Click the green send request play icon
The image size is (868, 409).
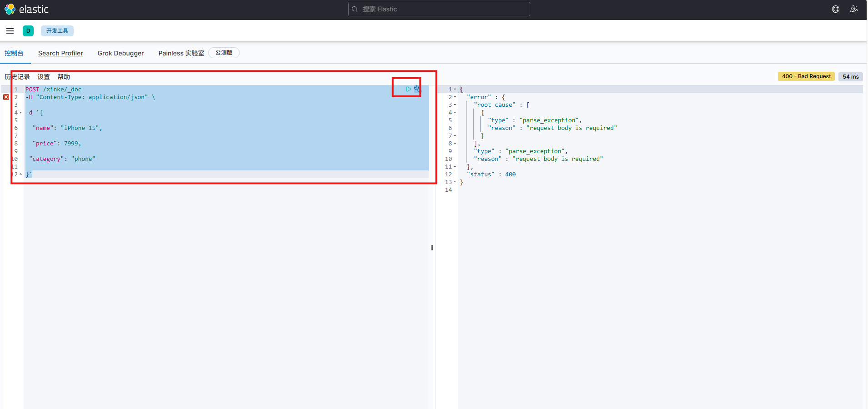pos(408,89)
